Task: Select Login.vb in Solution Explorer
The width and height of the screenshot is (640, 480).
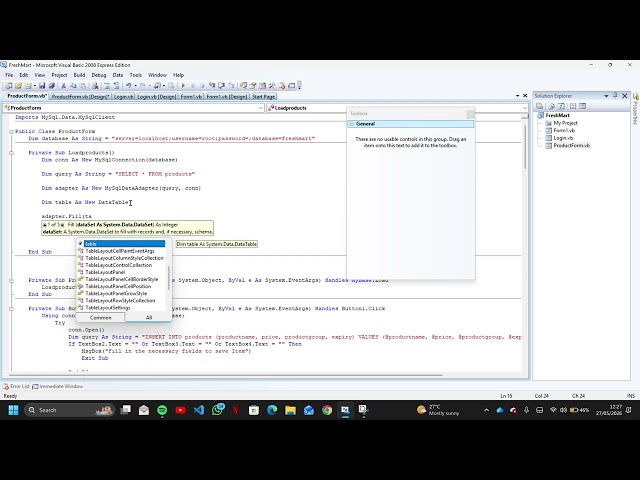Action: pyautogui.click(x=562, y=138)
